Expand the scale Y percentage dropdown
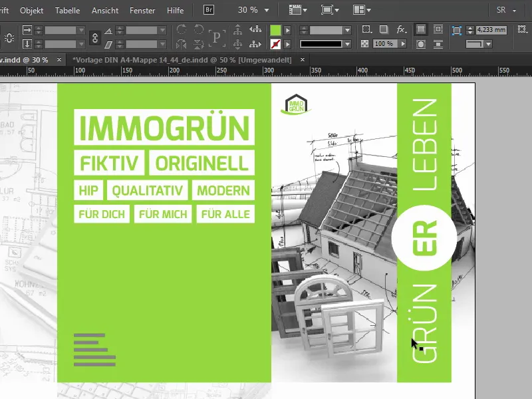 point(81,44)
